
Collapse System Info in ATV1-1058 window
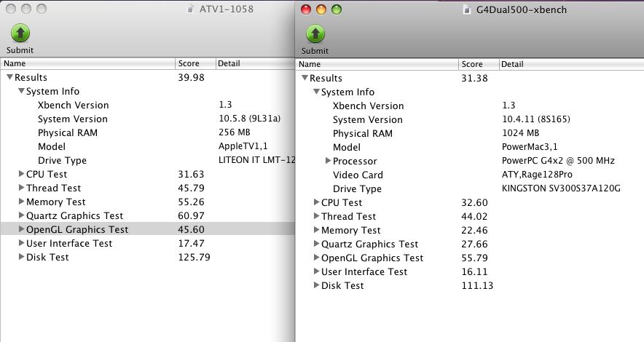21,91
